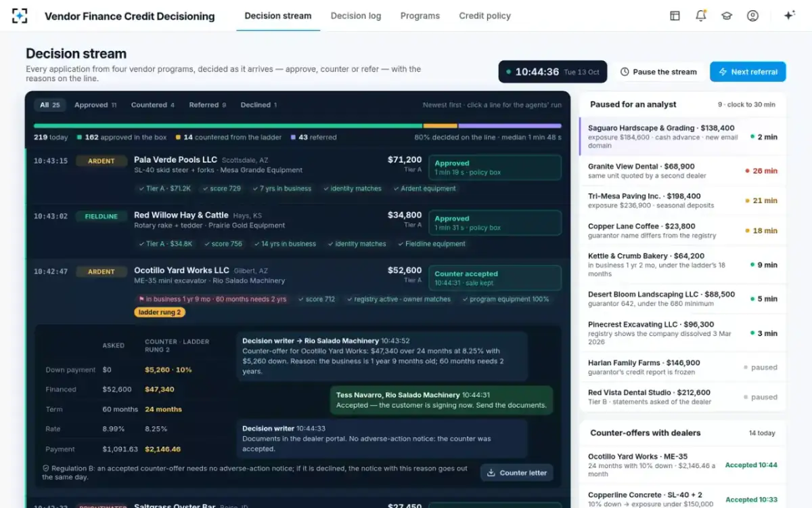The image size is (812, 508).
Task: Open Pala Verde Pools LLC line
Action: (298, 175)
